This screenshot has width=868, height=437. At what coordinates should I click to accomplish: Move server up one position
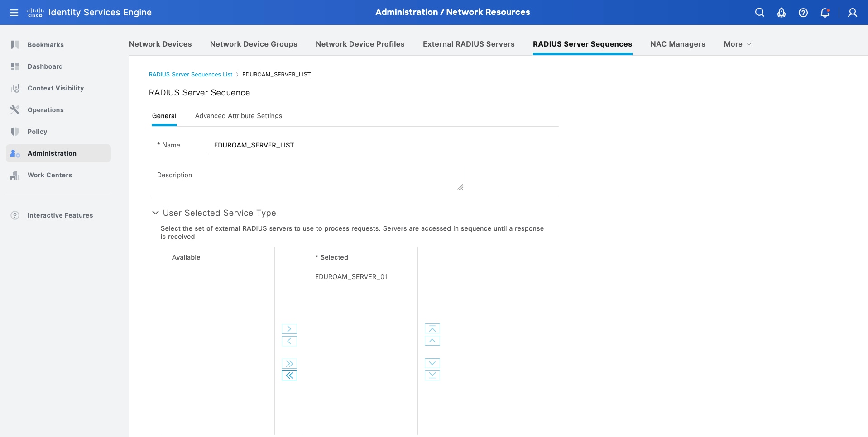pos(432,341)
